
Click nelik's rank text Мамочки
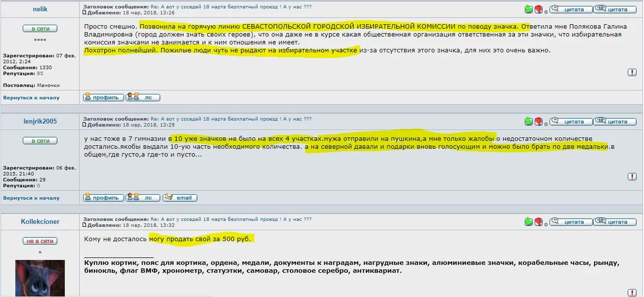point(48,85)
